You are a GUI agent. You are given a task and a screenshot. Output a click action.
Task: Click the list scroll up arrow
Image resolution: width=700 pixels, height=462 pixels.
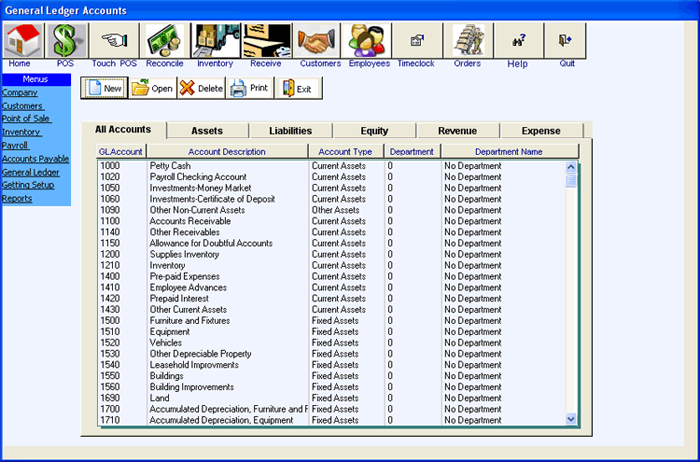[571, 167]
